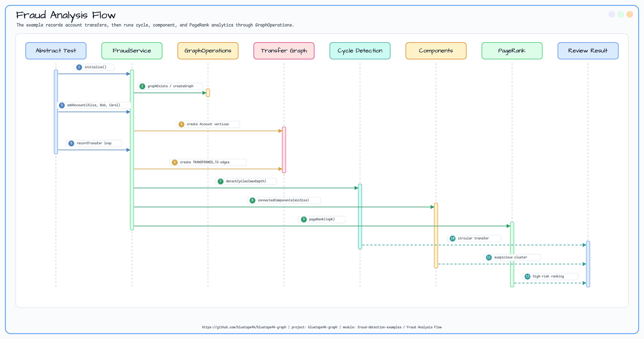Image resolution: width=644 pixels, height=339 pixels.
Task: Click step 10 number badge
Action: 452,238
